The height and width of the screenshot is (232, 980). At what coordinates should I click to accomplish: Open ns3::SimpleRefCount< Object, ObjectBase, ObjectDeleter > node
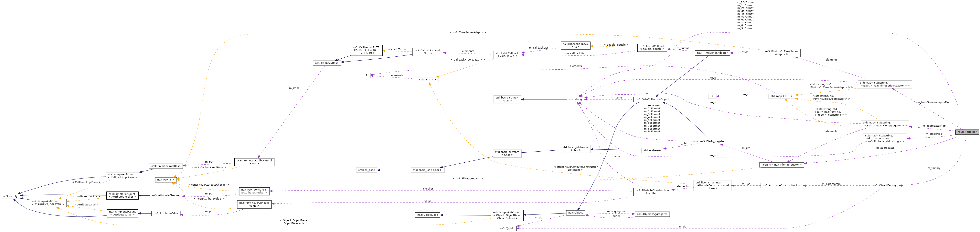click(x=507, y=216)
